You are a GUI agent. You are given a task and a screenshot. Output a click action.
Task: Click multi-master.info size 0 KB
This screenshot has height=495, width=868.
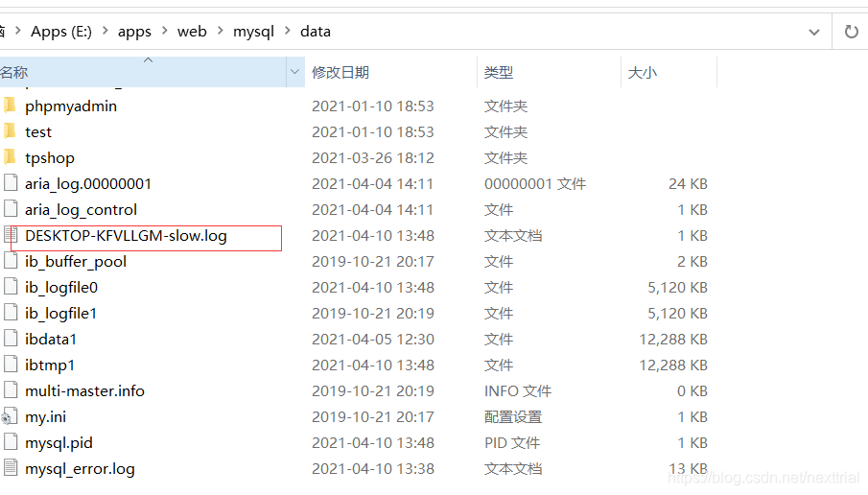click(x=692, y=390)
